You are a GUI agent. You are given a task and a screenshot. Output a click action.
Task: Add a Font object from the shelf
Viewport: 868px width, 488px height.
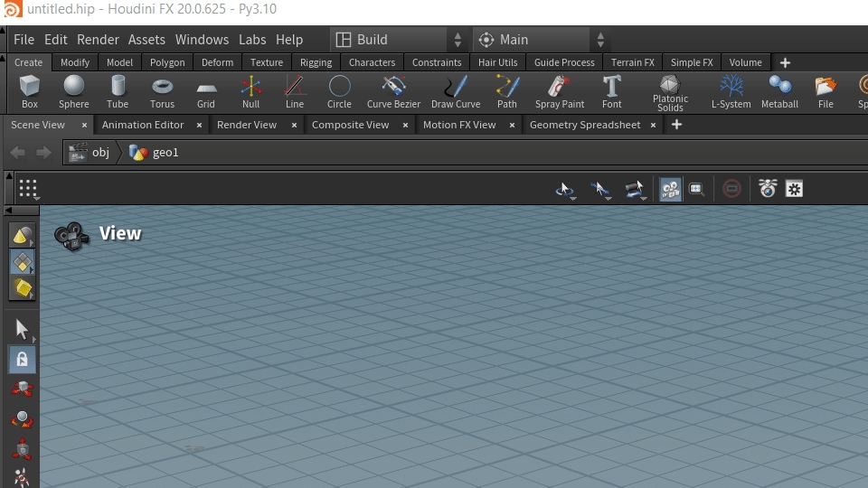pos(612,92)
